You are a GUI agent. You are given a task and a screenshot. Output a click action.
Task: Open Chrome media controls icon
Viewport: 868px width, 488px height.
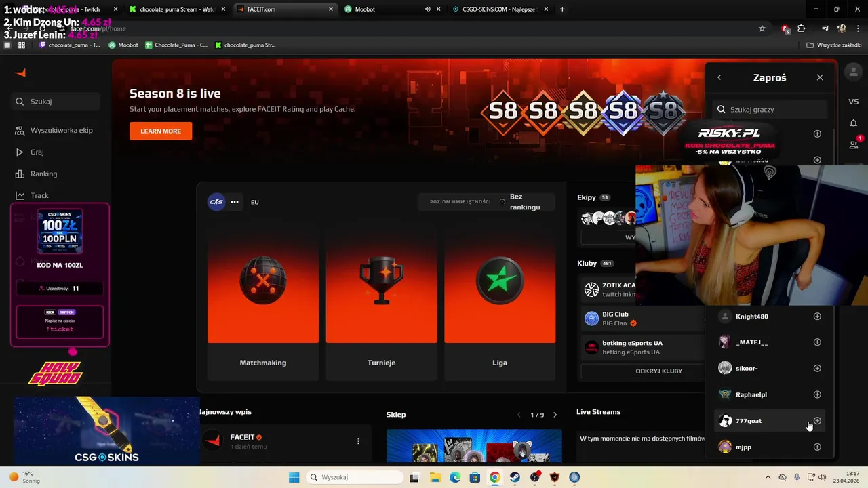point(825,28)
